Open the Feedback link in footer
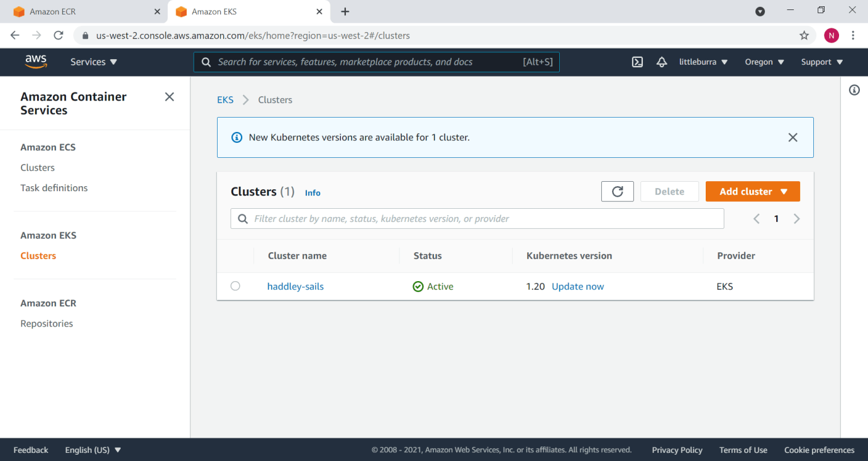Viewport: 868px width, 461px height. [31, 450]
